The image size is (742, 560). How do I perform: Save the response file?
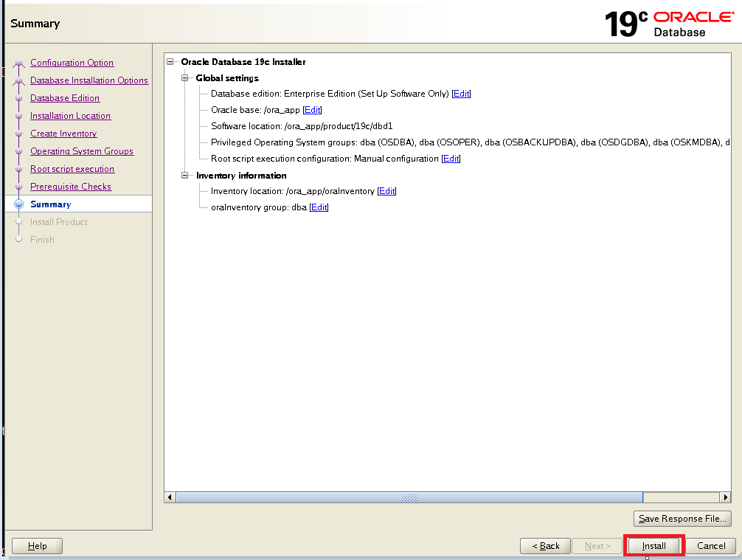coord(682,518)
